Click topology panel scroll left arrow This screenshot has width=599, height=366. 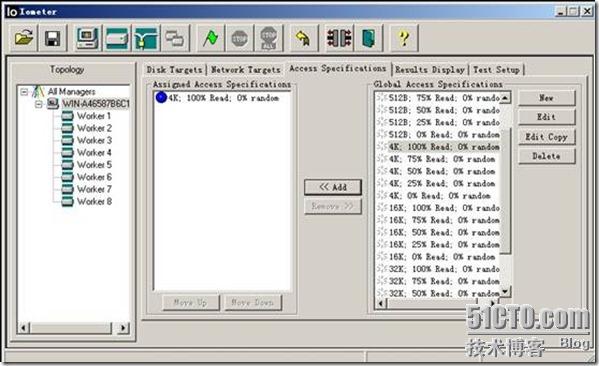(23, 328)
